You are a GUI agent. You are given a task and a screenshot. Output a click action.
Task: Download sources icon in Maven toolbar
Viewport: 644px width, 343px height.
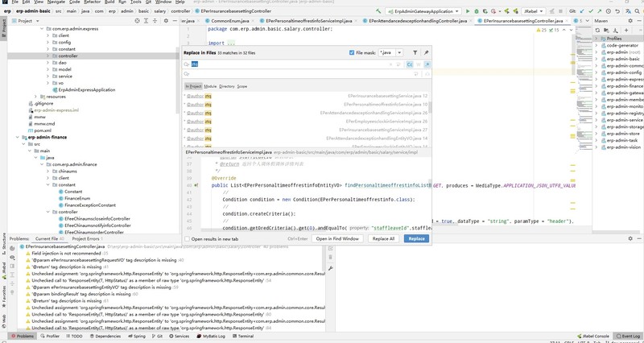pyautogui.click(x=615, y=30)
